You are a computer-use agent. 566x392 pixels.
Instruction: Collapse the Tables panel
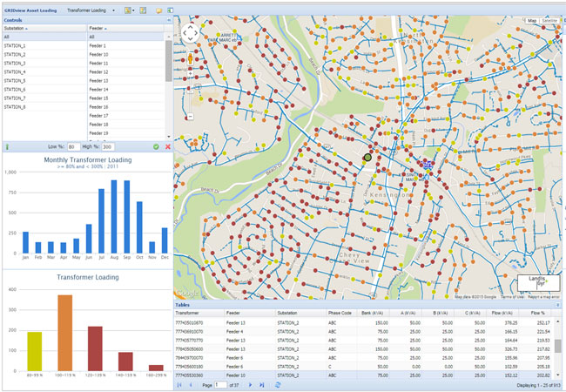(557, 305)
